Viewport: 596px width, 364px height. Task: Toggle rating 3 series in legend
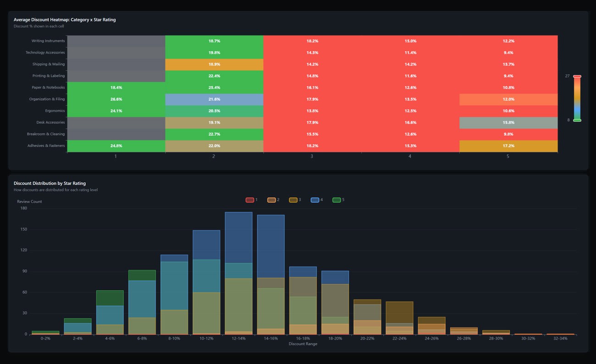point(294,200)
